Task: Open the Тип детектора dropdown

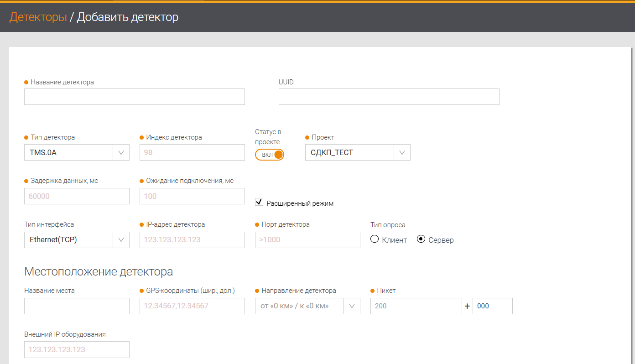Action: pos(76,152)
